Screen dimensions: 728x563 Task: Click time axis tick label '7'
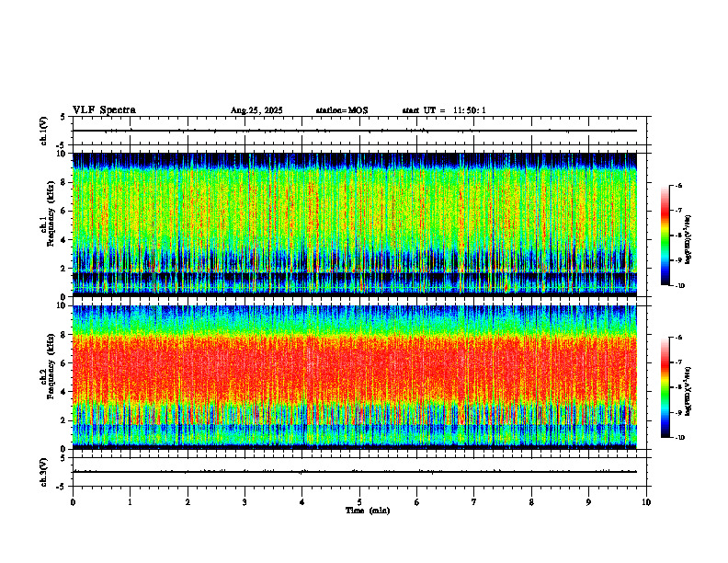pyautogui.click(x=474, y=502)
